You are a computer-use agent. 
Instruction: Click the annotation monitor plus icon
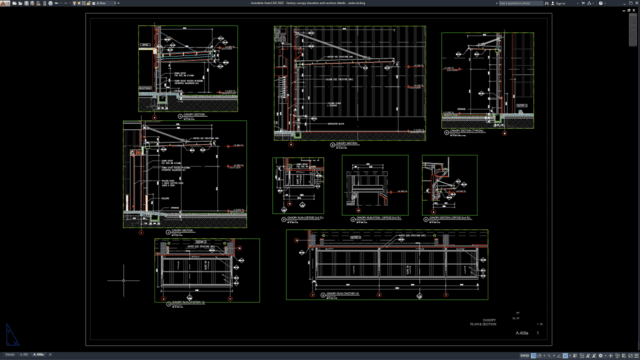click(x=611, y=356)
